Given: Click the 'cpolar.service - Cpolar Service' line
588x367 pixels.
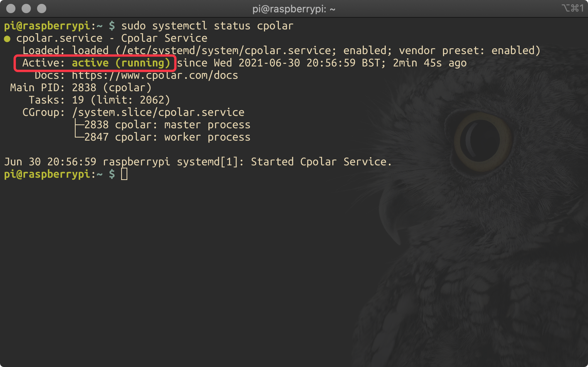Looking at the screenshot, I should click(x=112, y=38).
